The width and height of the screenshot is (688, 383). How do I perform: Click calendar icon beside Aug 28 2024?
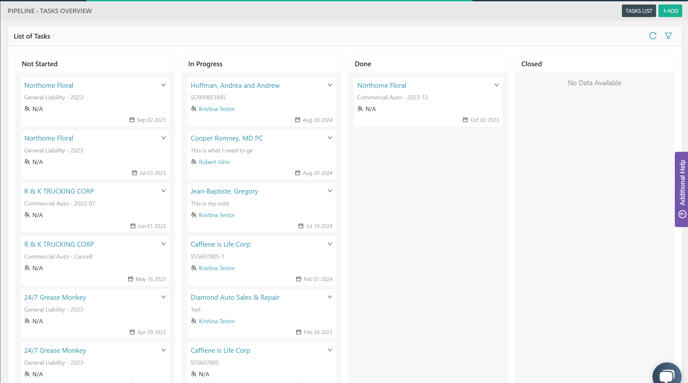click(x=297, y=120)
